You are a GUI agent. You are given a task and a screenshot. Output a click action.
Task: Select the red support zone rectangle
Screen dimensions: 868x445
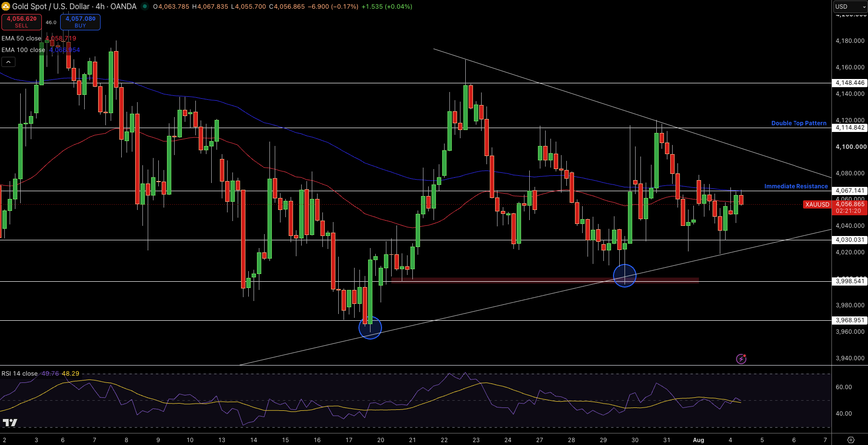pyautogui.click(x=545, y=279)
